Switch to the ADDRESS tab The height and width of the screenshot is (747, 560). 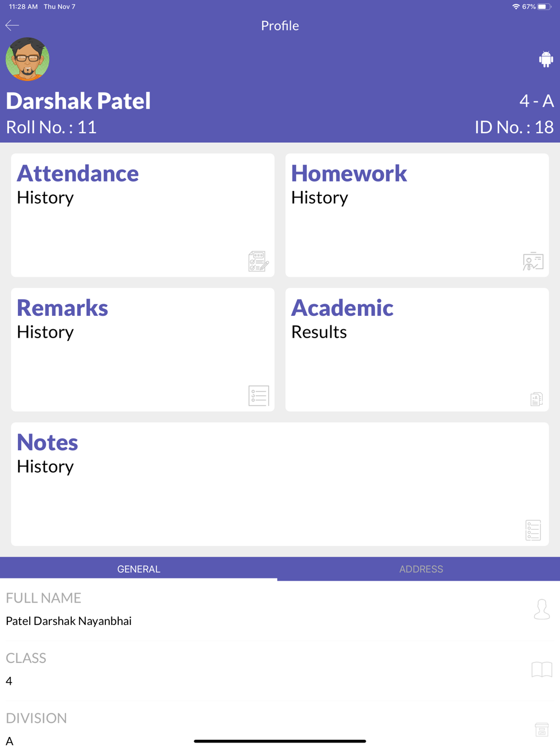click(421, 569)
